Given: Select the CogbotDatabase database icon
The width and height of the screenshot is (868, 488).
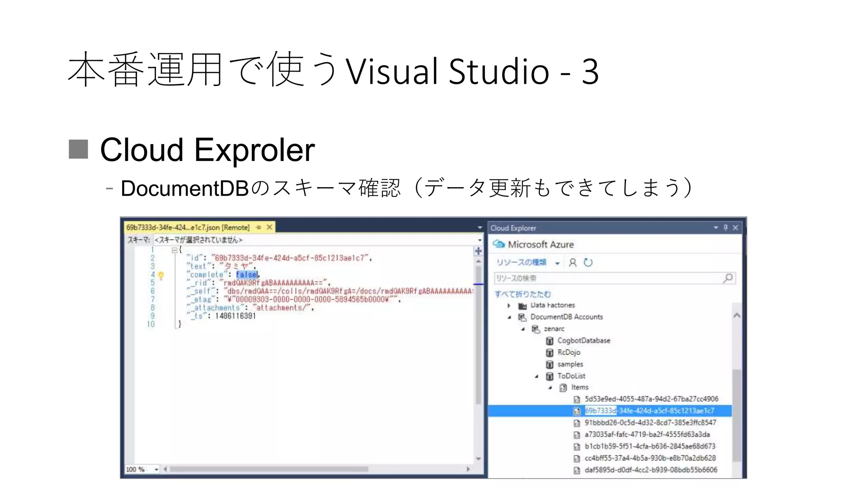Looking at the screenshot, I should pos(550,341).
